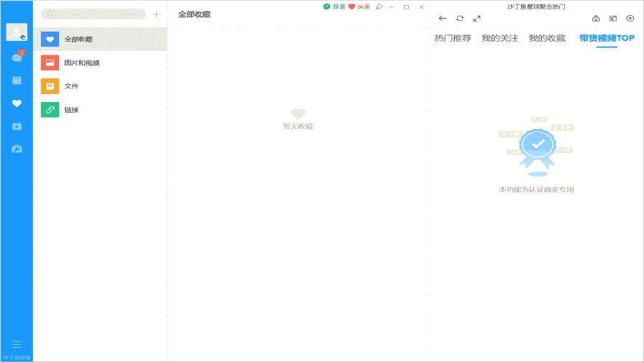Click the certified merchant badge image
The width and height of the screenshot is (644, 362).
coord(536,147)
